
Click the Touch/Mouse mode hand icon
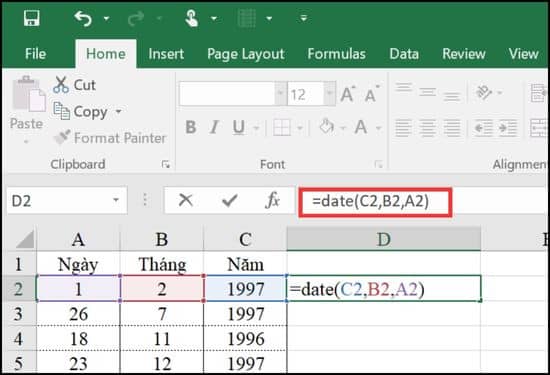coord(191,18)
